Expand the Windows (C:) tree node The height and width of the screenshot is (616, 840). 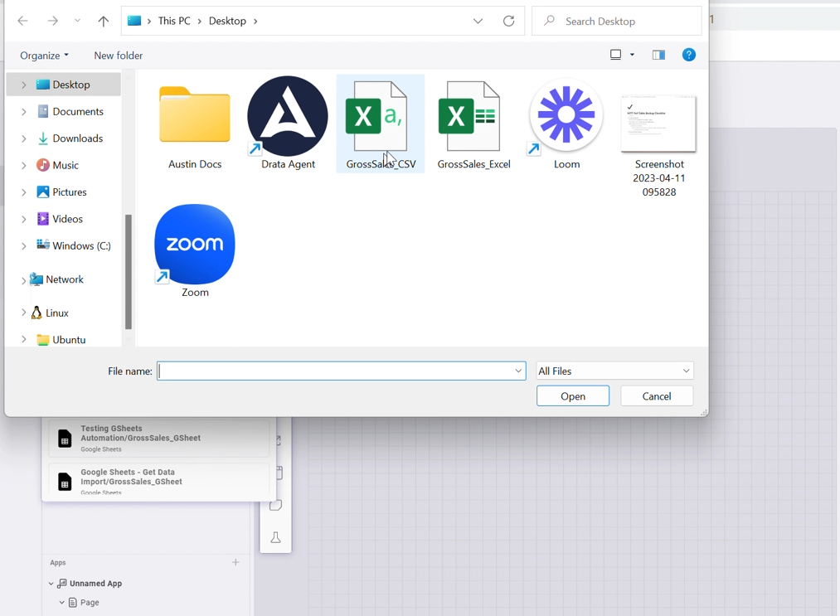coord(23,246)
